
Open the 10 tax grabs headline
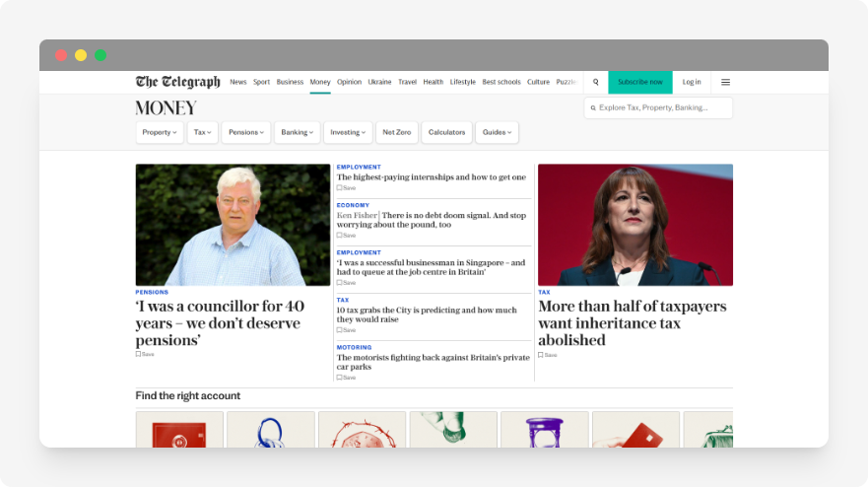point(427,314)
